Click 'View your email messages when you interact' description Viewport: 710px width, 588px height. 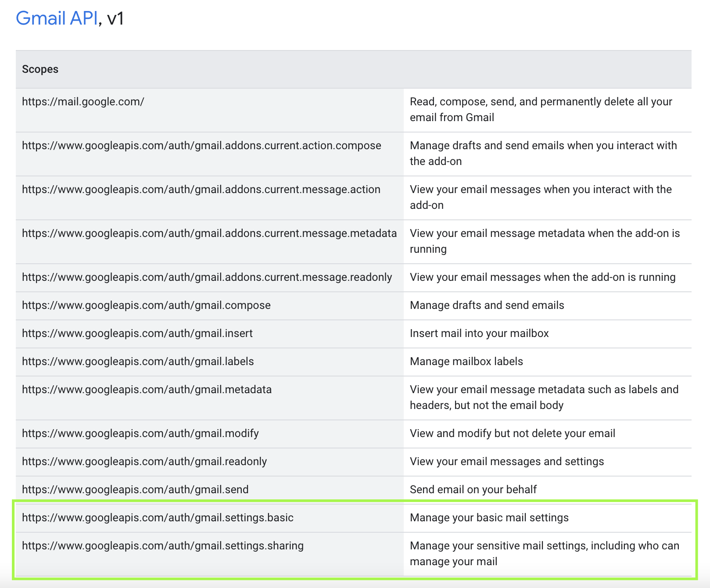(541, 197)
